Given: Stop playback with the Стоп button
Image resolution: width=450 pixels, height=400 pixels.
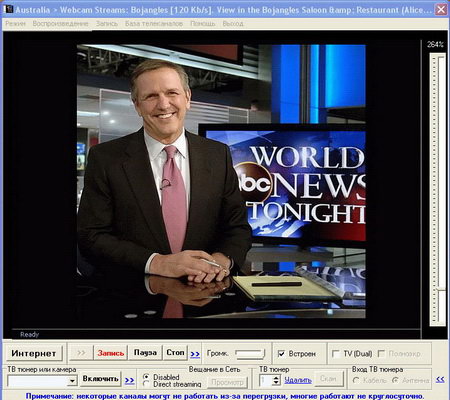Looking at the screenshot, I should (x=175, y=353).
